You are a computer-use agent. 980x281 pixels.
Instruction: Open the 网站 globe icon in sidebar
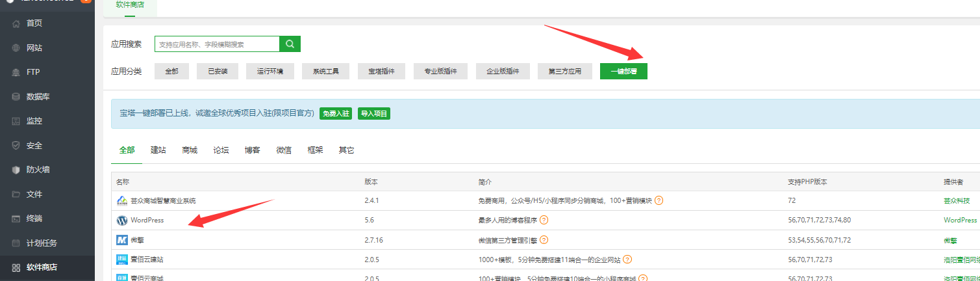coord(16,48)
